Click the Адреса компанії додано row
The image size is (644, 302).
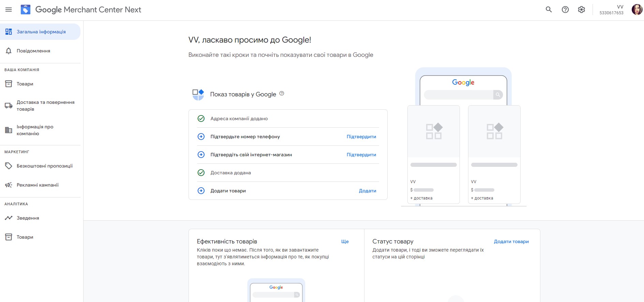pyautogui.click(x=239, y=118)
